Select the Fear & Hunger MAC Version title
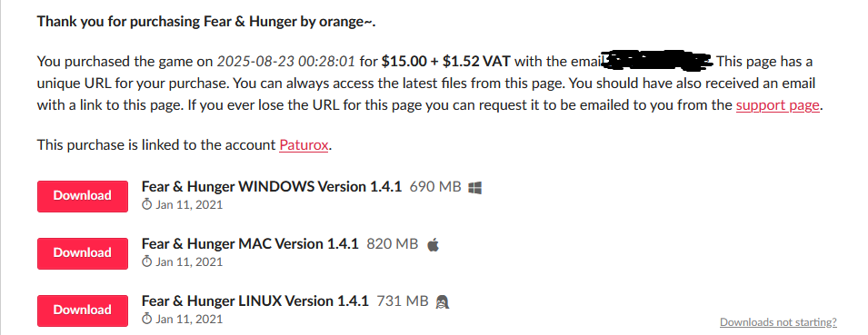 250,244
